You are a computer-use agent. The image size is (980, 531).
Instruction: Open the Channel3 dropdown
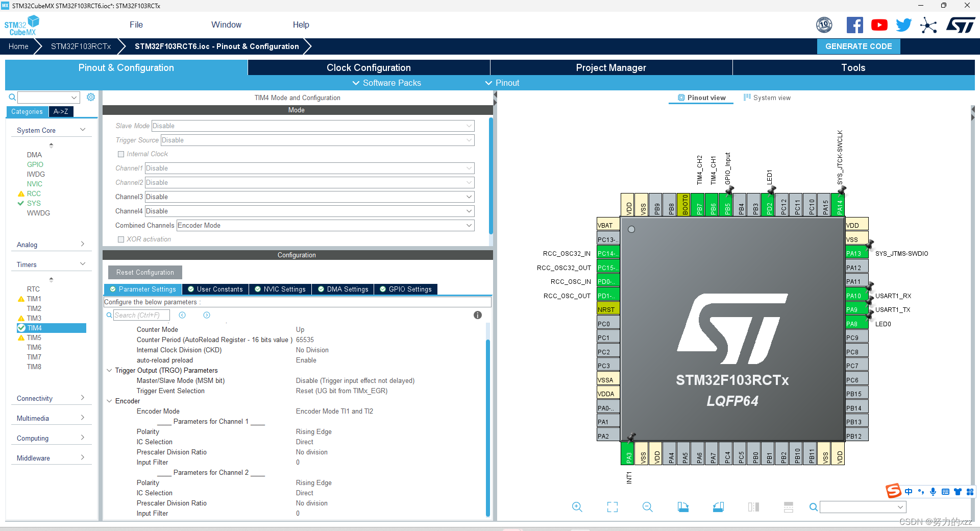309,197
